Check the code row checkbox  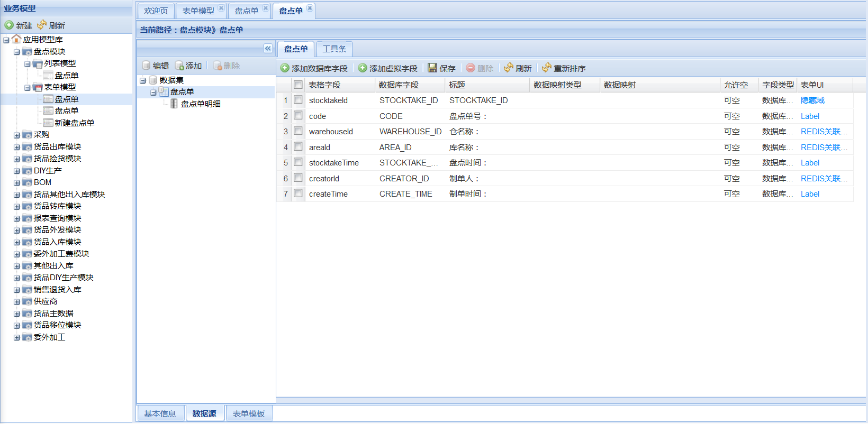[299, 115]
